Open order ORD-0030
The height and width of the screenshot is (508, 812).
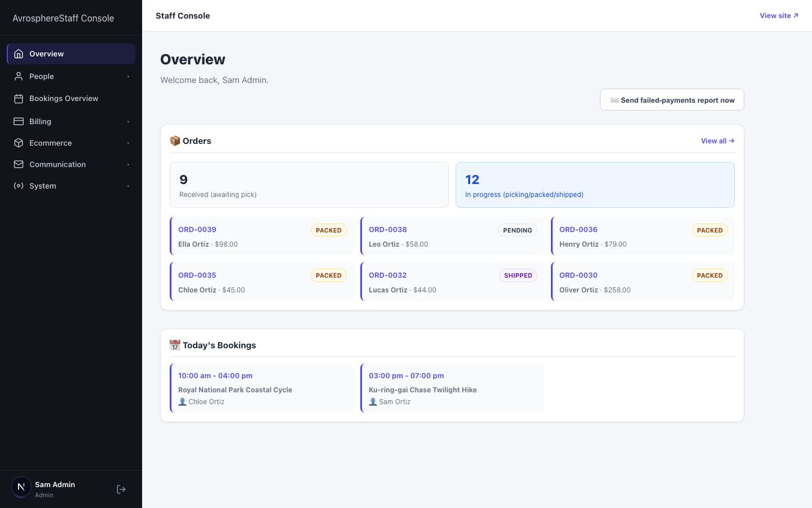point(578,275)
